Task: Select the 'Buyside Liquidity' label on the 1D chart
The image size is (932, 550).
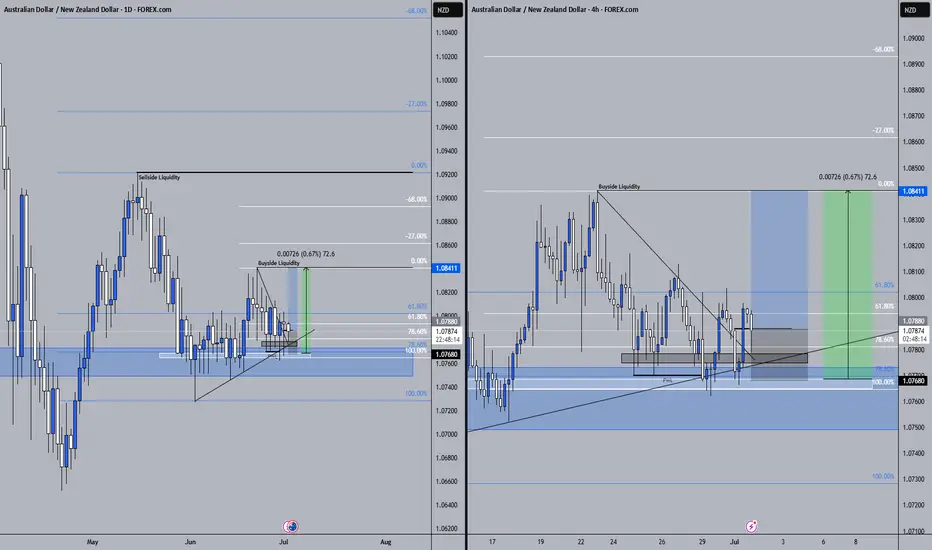Action: (279, 263)
